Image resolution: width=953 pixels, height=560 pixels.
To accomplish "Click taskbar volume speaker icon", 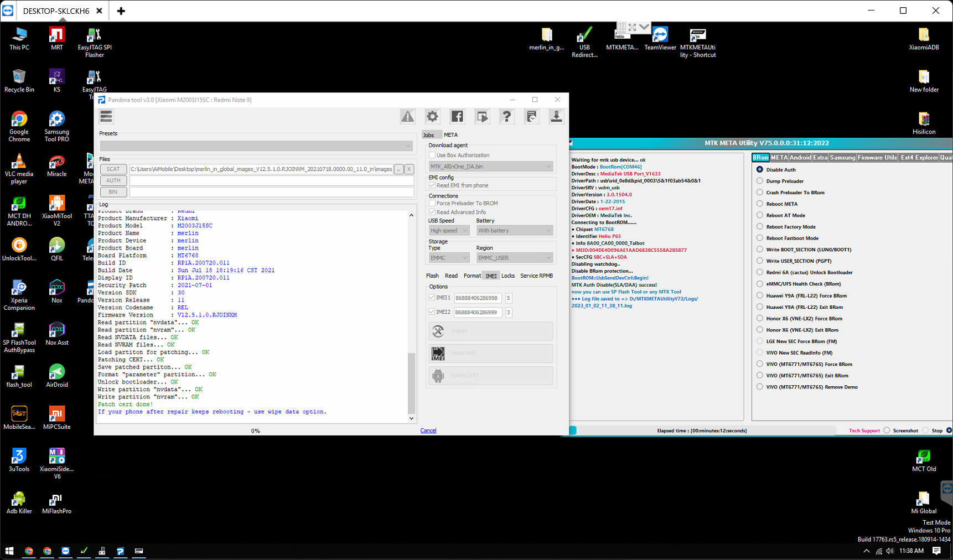I will [x=889, y=551].
